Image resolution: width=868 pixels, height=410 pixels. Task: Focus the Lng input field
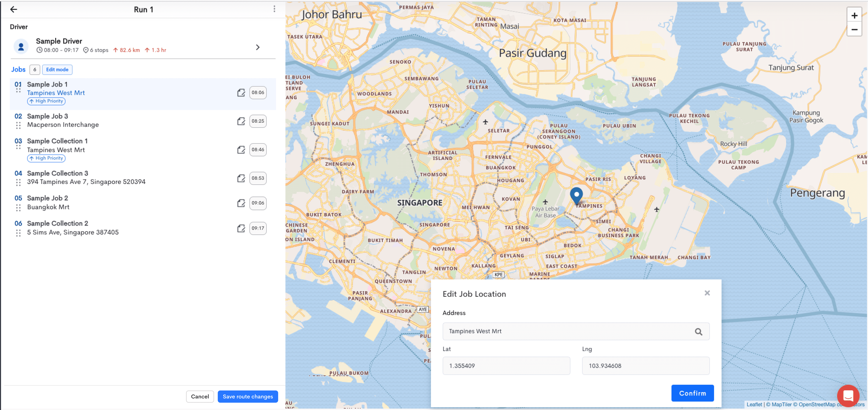click(x=646, y=366)
